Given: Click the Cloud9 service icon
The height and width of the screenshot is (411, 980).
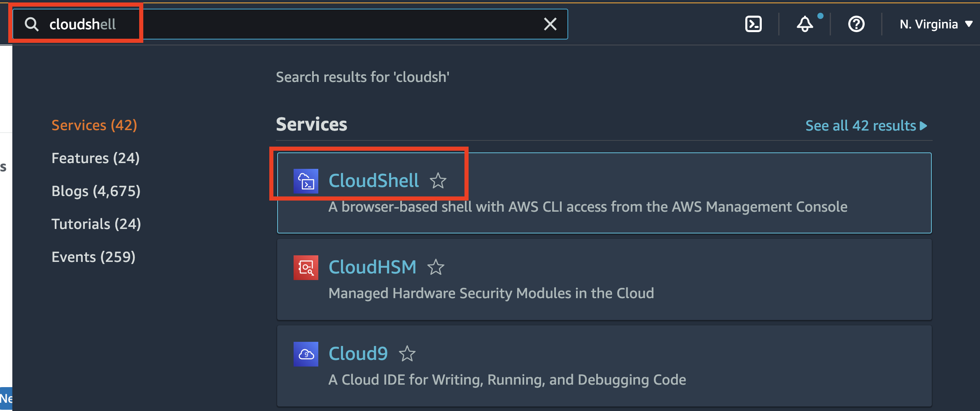Looking at the screenshot, I should pos(306,354).
